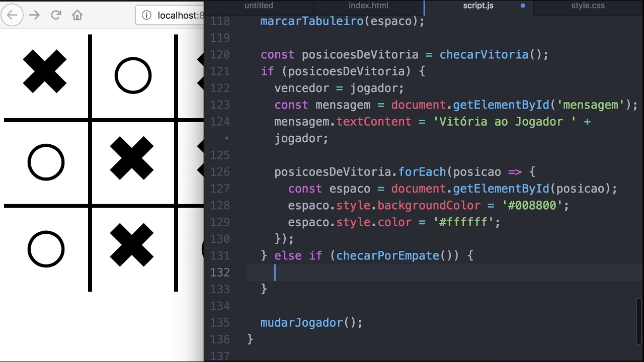
Task: Click line number 135 in the gutter
Action: point(220,322)
